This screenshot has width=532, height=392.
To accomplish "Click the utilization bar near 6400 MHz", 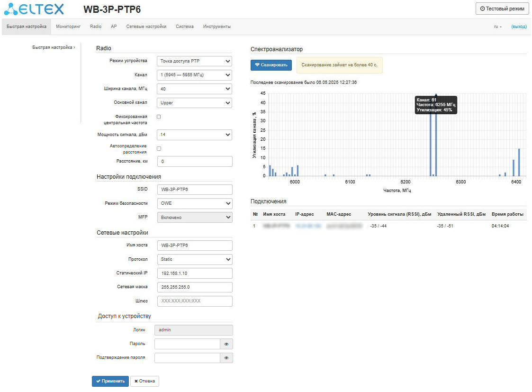I will pyautogui.click(x=519, y=162).
